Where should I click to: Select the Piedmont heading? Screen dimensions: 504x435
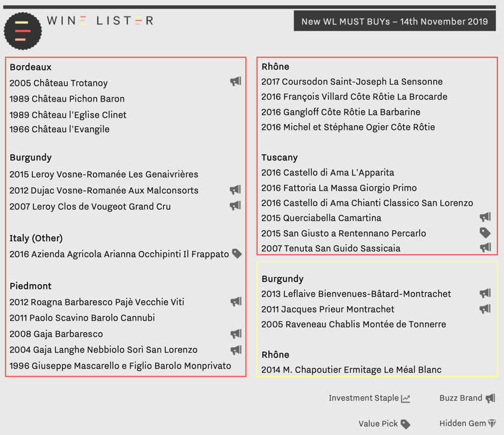[31, 286]
